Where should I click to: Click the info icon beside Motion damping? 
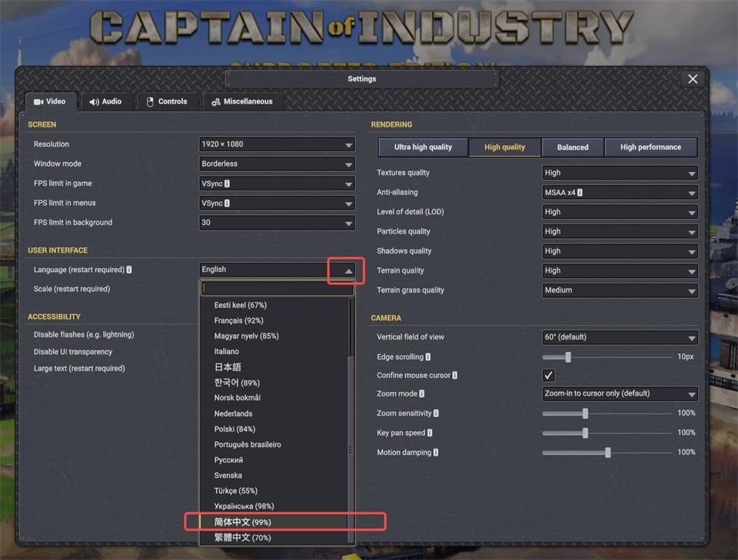pyautogui.click(x=436, y=452)
